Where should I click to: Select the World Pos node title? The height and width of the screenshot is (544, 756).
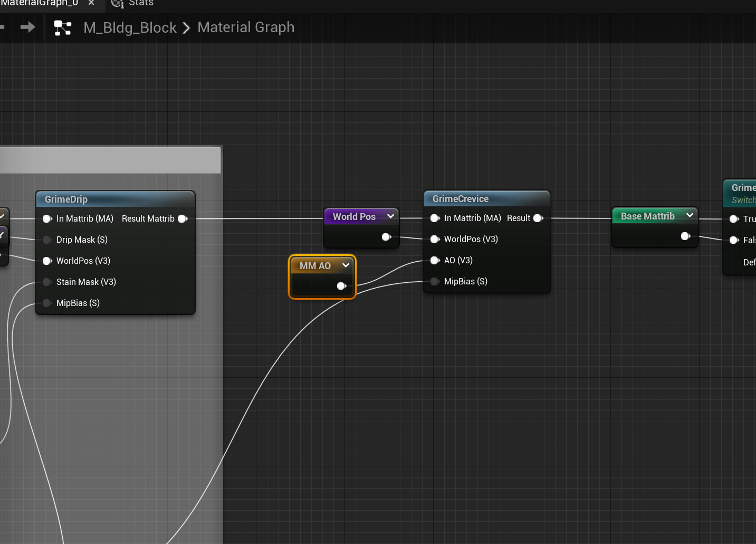[x=354, y=217]
